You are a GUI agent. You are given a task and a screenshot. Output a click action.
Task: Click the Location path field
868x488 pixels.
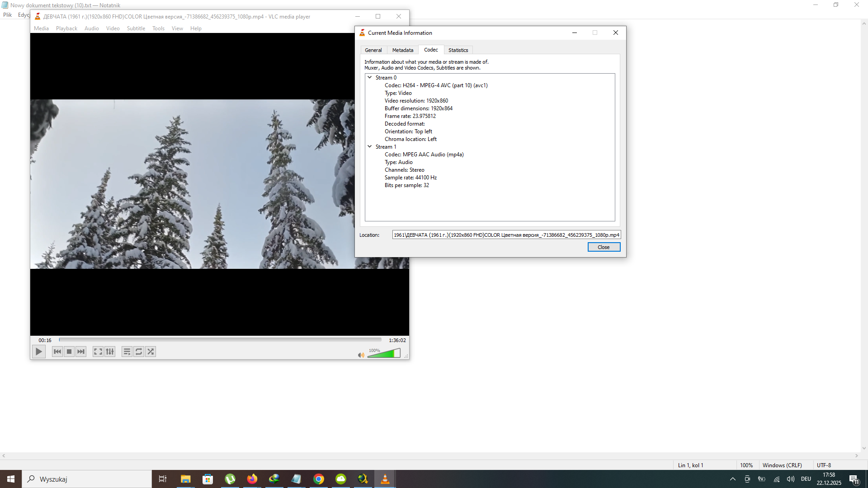(506, 235)
